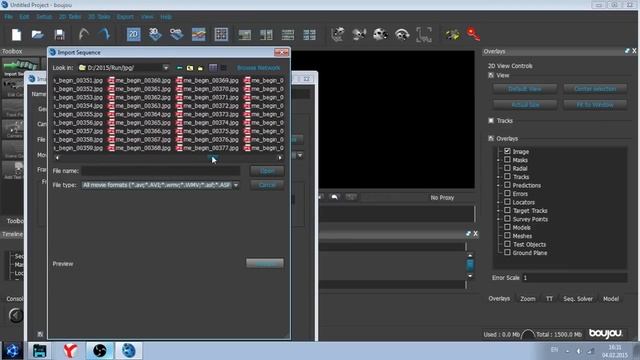Open the Windows Start button
This screenshot has width=640, height=360.
pyautogui.click(x=12, y=351)
